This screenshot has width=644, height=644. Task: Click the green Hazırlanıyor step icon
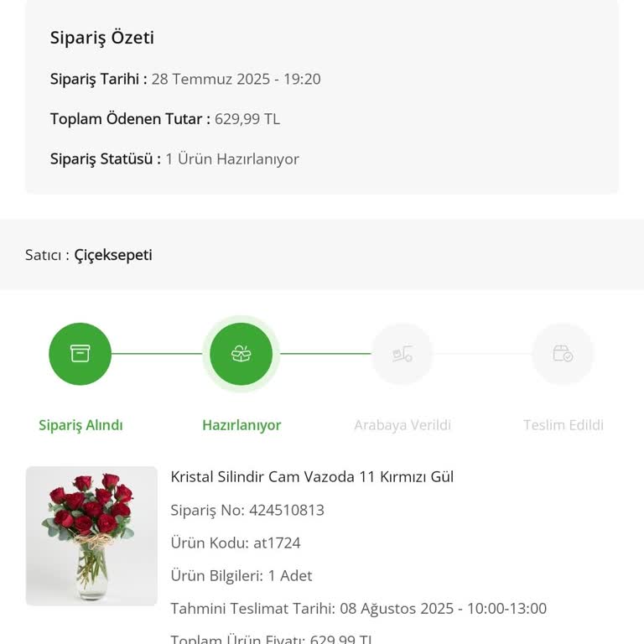tap(241, 354)
